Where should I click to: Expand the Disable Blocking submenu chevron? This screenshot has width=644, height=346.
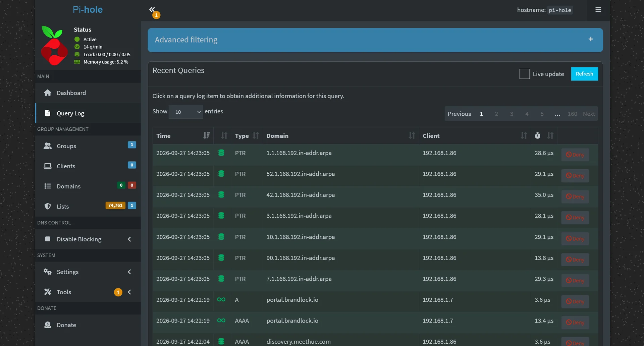tap(129, 239)
